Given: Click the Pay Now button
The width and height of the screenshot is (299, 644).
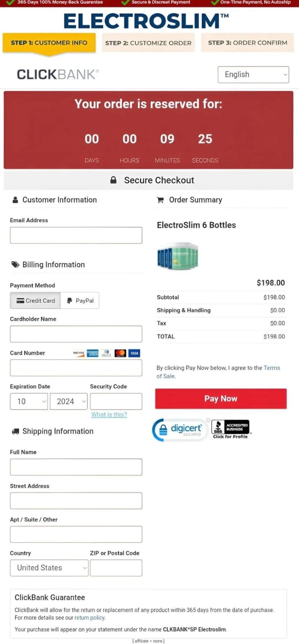Looking at the screenshot, I should pyautogui.click(x=221, y=399).
